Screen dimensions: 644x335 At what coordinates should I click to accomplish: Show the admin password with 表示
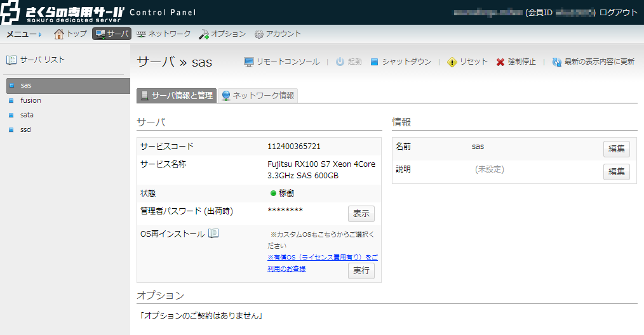point(361,214)
